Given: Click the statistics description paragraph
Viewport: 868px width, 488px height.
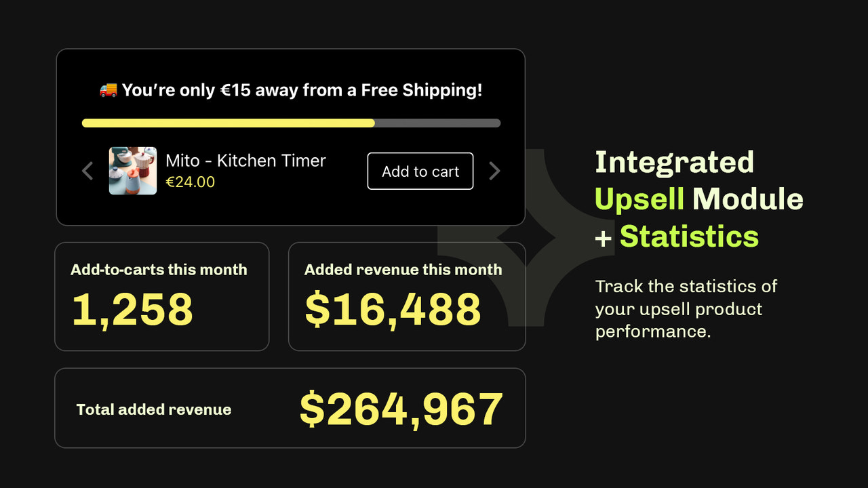Looking at the screenshot, I should [686, 309].
